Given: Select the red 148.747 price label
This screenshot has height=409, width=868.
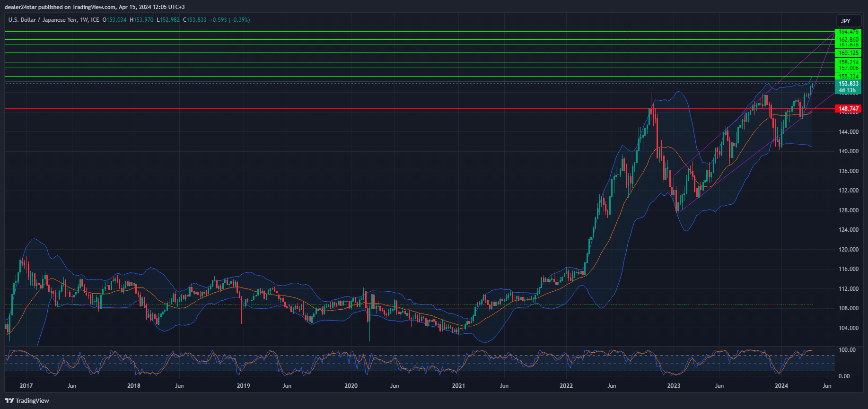Looking at the screenshot, I should 848,109.
